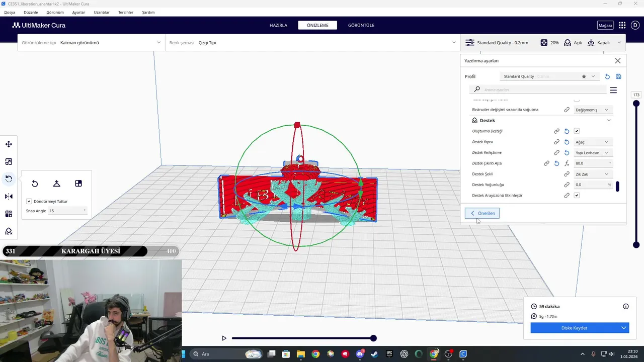Open the Görüntüleme tipi dropdown
This screenshot has height=362, width=644.
pyautogui.click(x=91, y=43)
